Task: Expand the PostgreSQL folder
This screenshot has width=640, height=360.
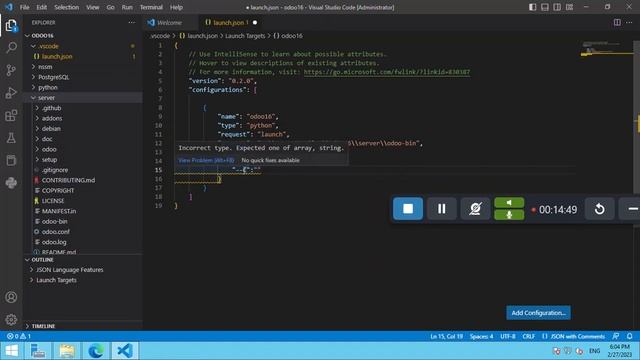Action: pyautogui.click(x=53, y=77)
